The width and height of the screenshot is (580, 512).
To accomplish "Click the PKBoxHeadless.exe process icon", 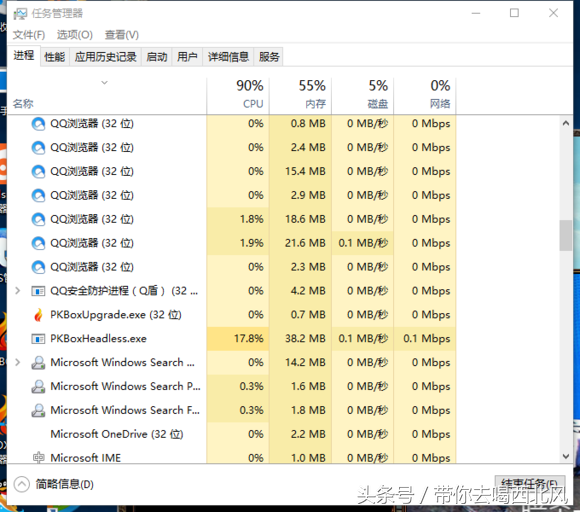I will pos(38,338).
